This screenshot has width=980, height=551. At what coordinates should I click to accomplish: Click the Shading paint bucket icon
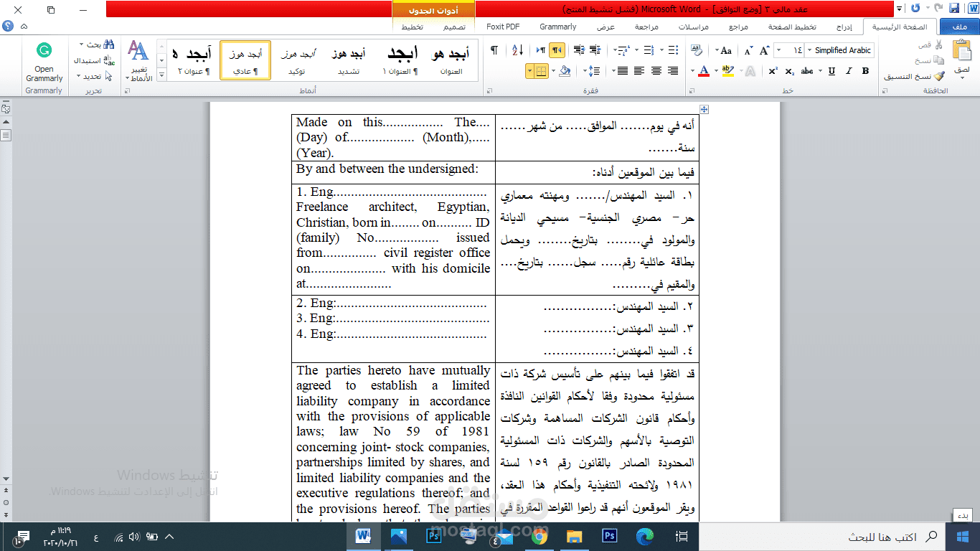pyautogui.click(x=564, y=71)
